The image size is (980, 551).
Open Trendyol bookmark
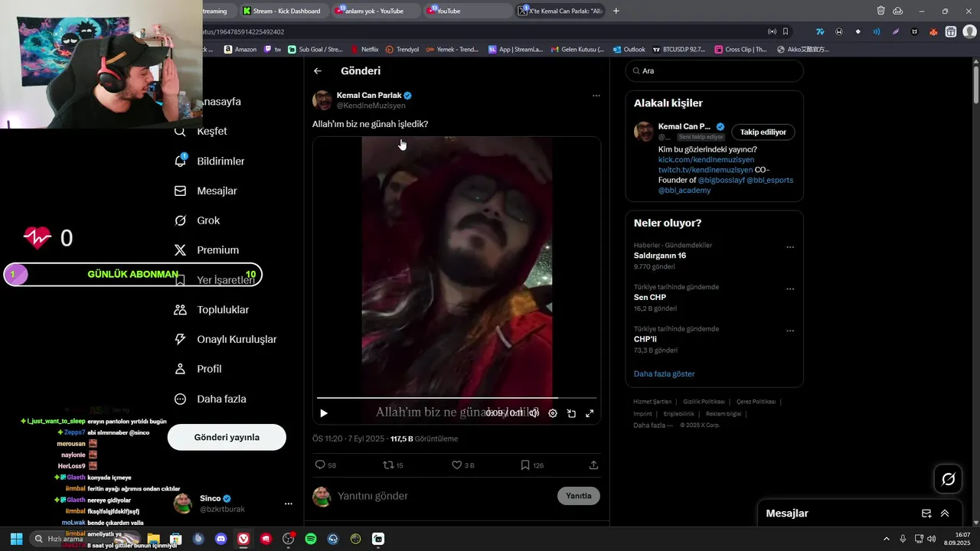coord(402,49)
